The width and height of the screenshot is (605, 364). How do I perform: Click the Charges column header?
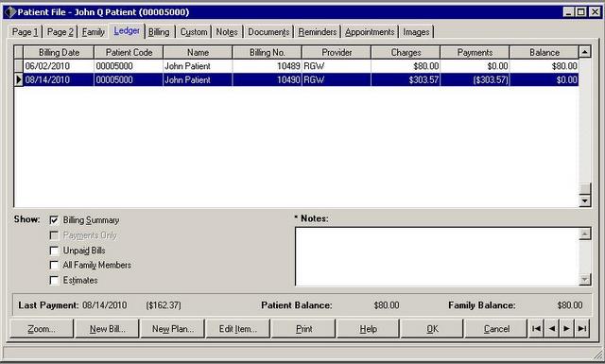point(406,52)
